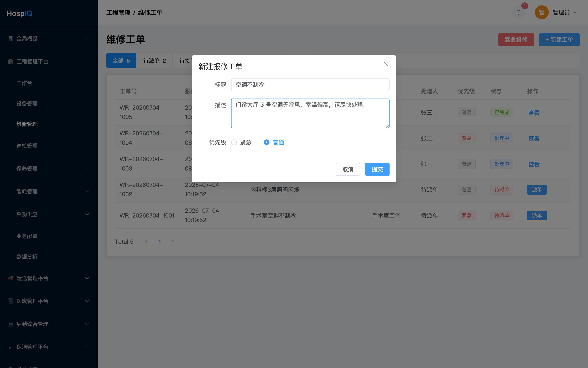Click the Total 5 label
The width and height of the screenshot is (588, 368).
[x=124, y=241]
